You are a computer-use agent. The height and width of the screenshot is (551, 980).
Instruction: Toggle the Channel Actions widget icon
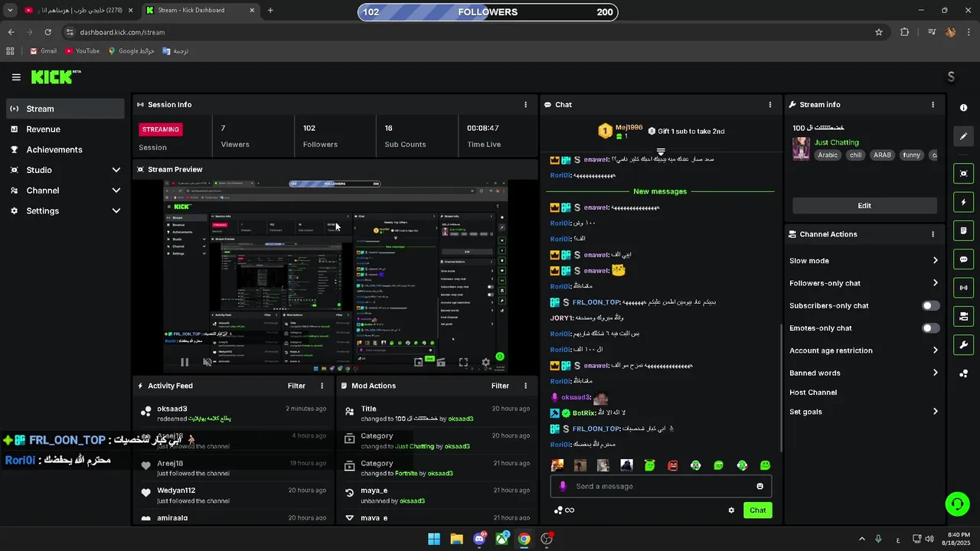(964, 316)
